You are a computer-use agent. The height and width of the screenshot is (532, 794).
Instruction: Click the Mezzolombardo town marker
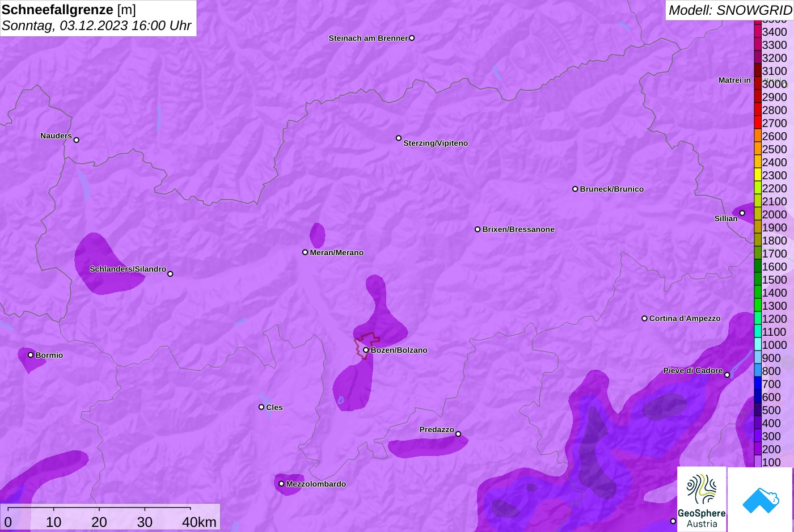pos(281,484)
